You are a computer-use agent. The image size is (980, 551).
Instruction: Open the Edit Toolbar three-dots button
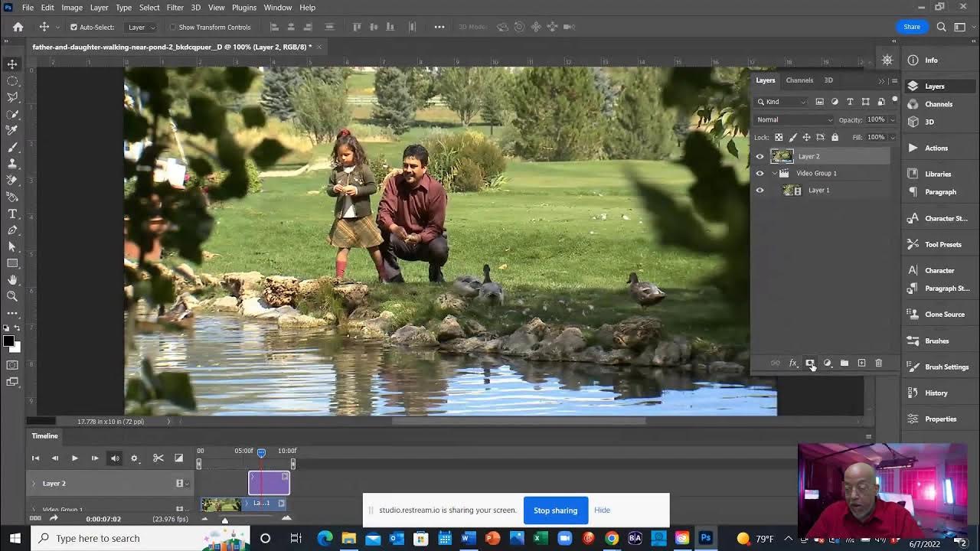(x=12, y=314)
